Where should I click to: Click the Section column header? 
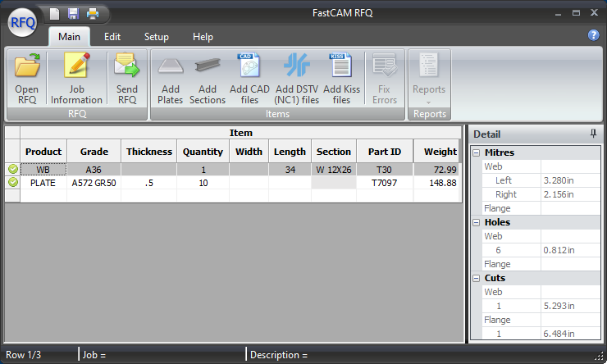pyautogui.click(x=334, y=152)
